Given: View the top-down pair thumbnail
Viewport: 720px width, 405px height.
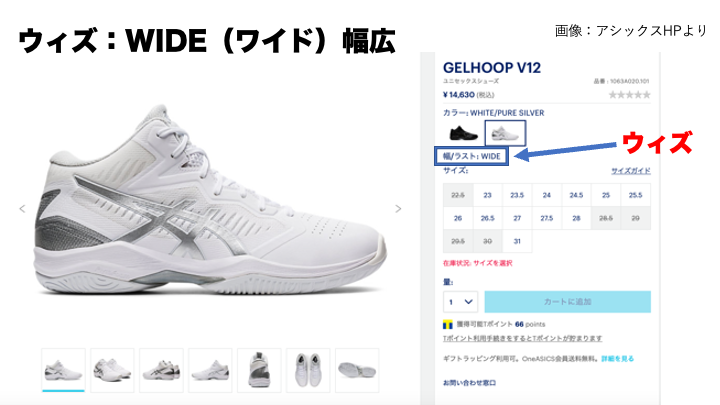Looking at the screenshot, I should [308, 370].
